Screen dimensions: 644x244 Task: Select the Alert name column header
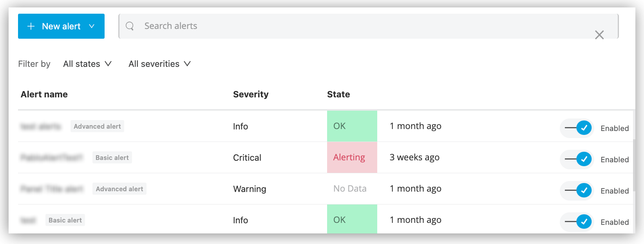point(44,94)
